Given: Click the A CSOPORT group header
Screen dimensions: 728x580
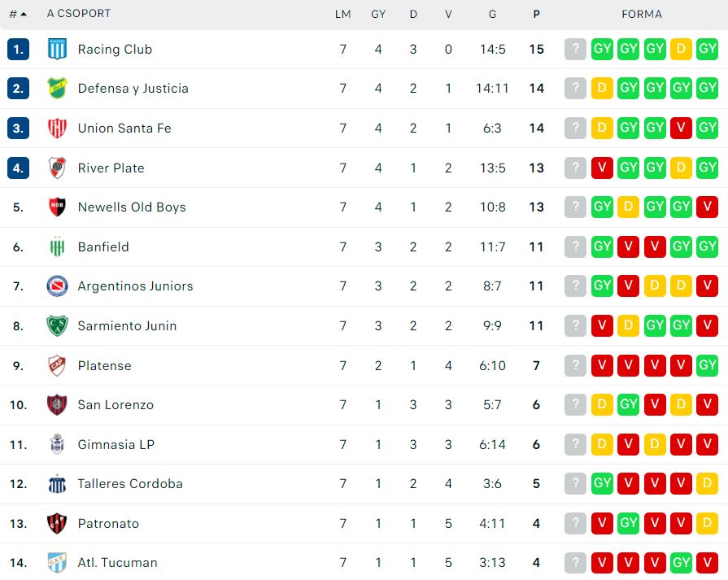Looking at the screenshot, I should tap(79, 14).
